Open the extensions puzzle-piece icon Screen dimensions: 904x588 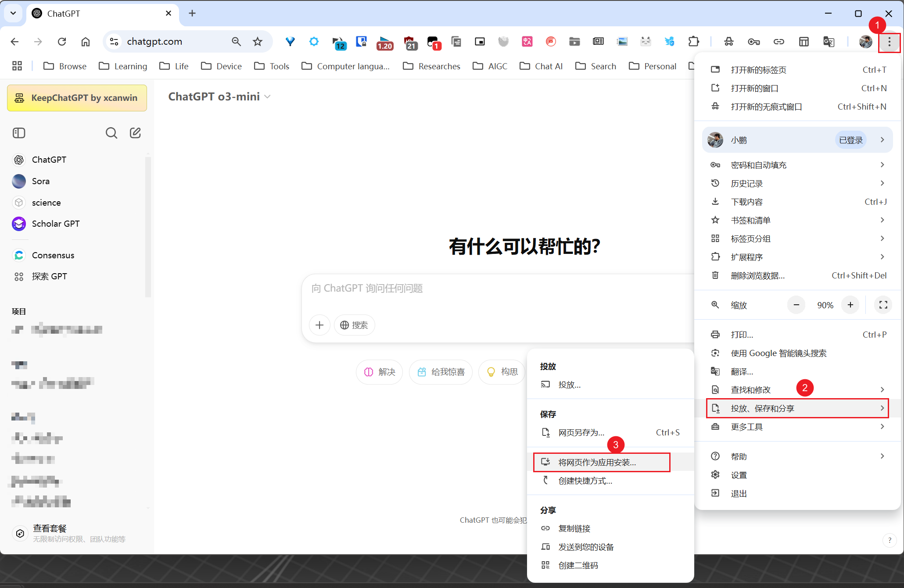tap(694, 42)
